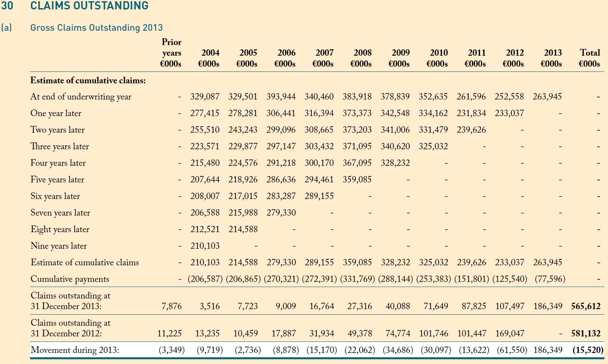Click the "CLAIMS OUTSTANDING" section heading
Screen dimensions: 608x364
pos(89,6)
